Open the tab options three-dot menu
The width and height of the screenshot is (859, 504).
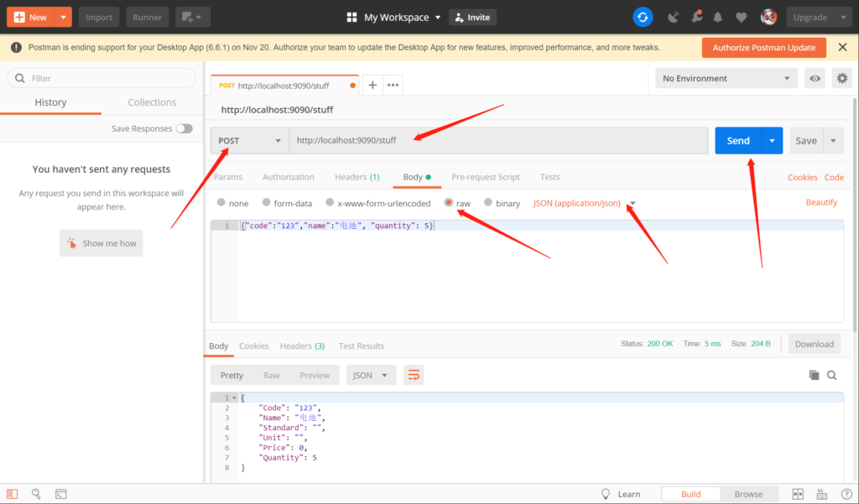(393, 85)
